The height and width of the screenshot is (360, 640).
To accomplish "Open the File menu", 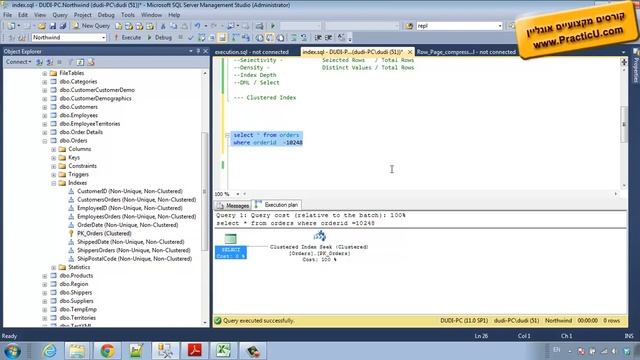I will 7,15.
